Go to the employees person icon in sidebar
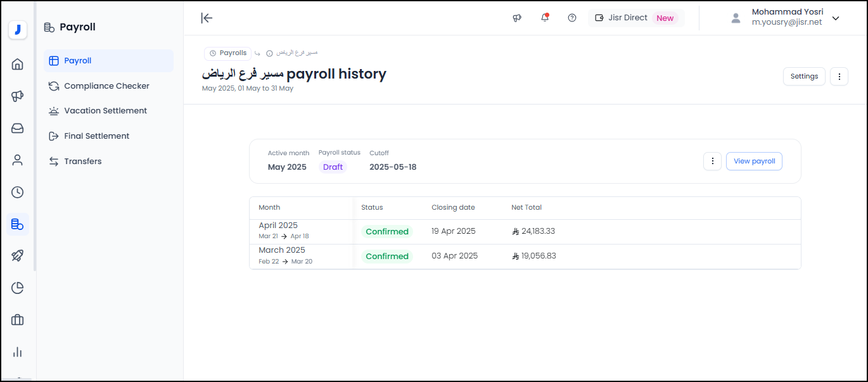The image size is (868, 382). (x=18, y=160)
